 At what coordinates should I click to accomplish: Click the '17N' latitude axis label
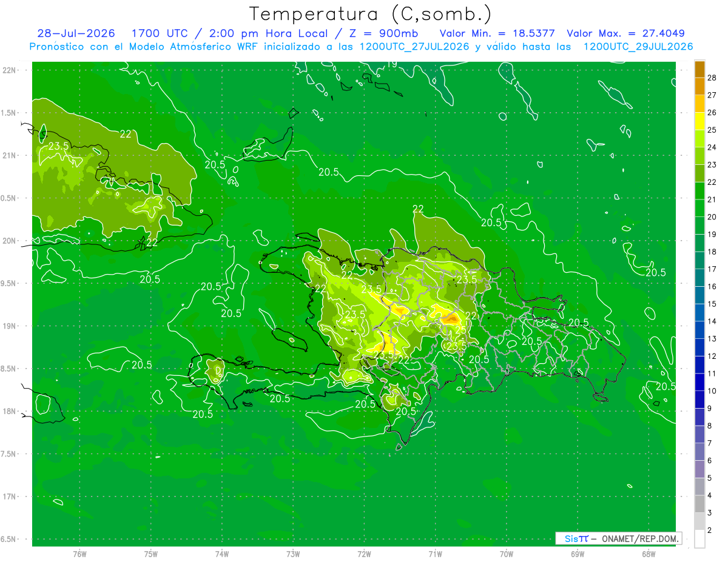8,497
